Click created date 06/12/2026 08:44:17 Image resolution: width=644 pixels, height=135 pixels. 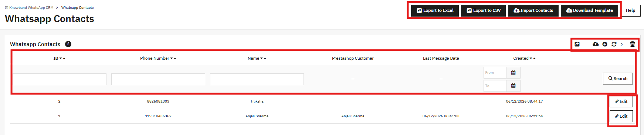pos(525,101)
